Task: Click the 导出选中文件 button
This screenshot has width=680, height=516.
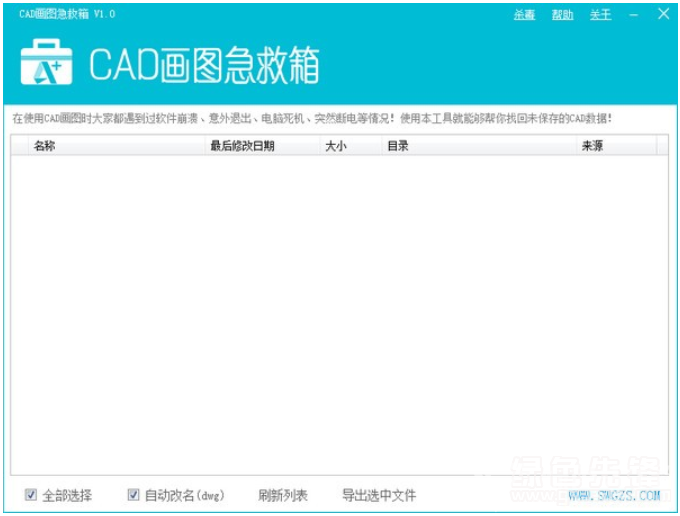Action: (379, 495)
